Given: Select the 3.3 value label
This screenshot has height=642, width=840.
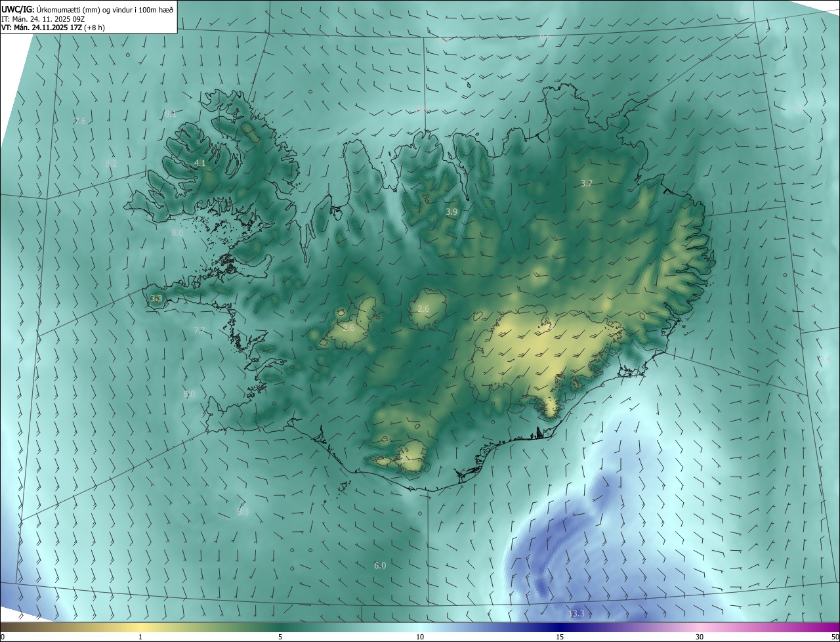Looking at the screenshot, I should click(x=156, y=298).
